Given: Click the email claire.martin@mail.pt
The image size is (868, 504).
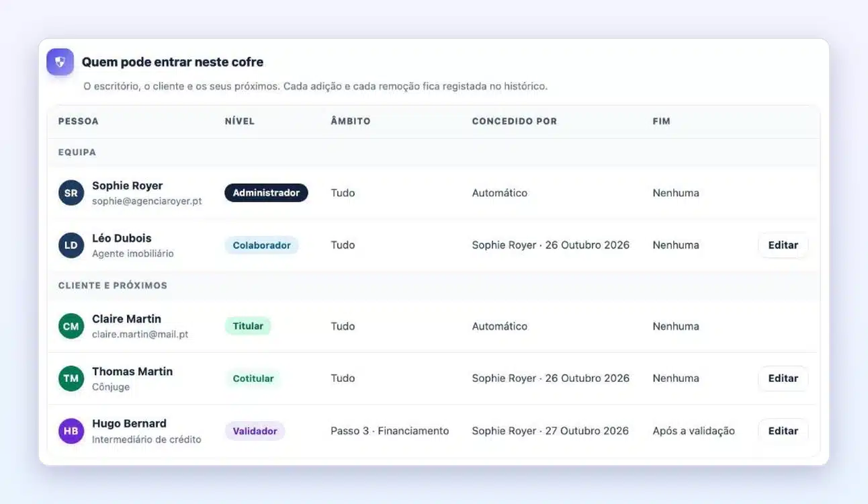Looking at the screenshot, I should 140,334.
